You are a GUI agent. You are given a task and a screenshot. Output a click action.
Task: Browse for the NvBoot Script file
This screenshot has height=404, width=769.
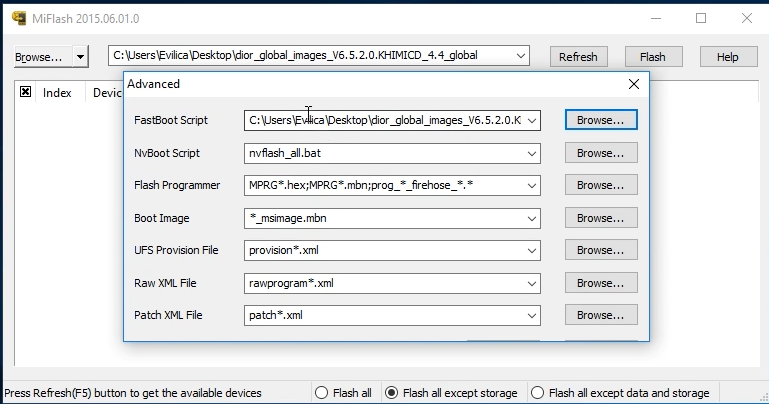601,153
